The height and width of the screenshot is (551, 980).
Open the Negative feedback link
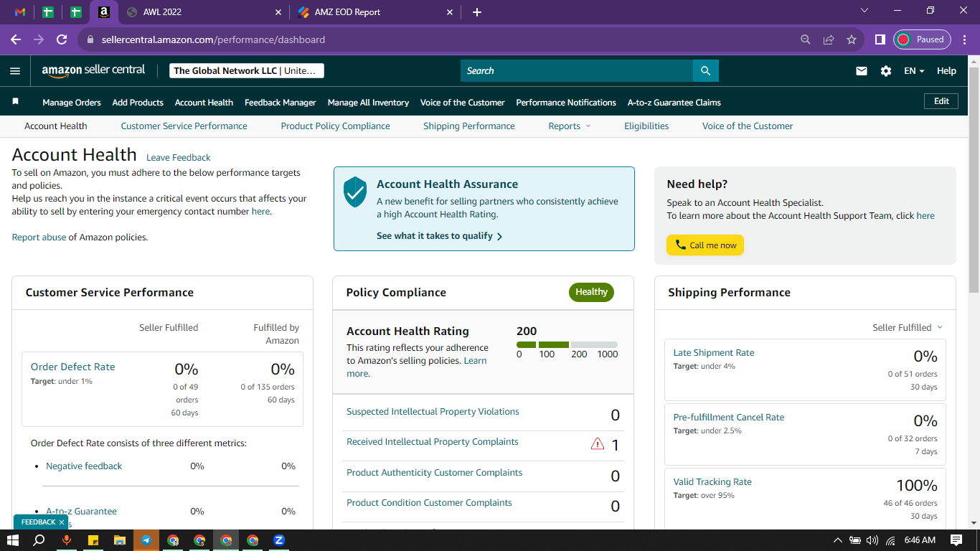(x=84, y=466)
